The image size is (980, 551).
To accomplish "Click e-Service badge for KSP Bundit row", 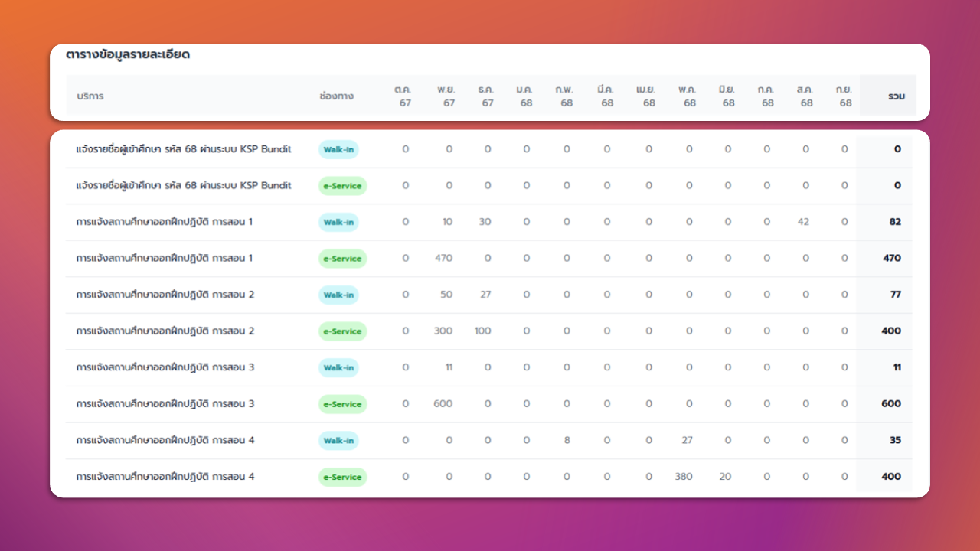I will pyautogui.click(x=342, y=186).
